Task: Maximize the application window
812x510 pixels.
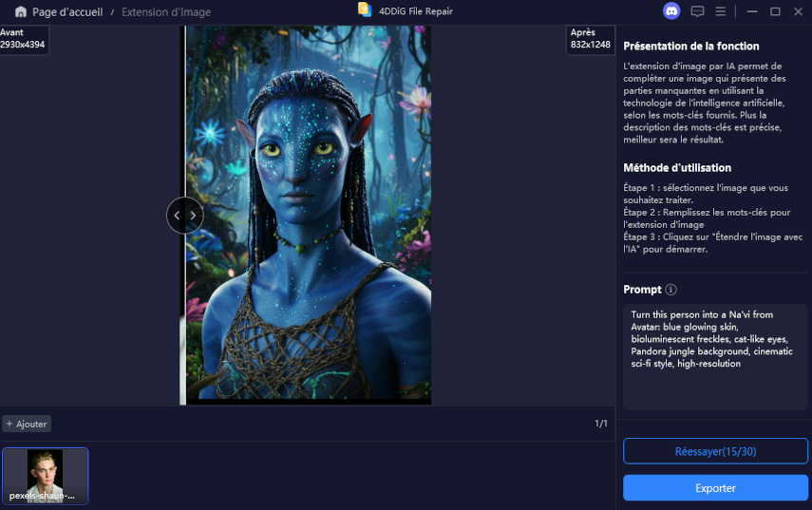Action: click(x=775, y=11)
